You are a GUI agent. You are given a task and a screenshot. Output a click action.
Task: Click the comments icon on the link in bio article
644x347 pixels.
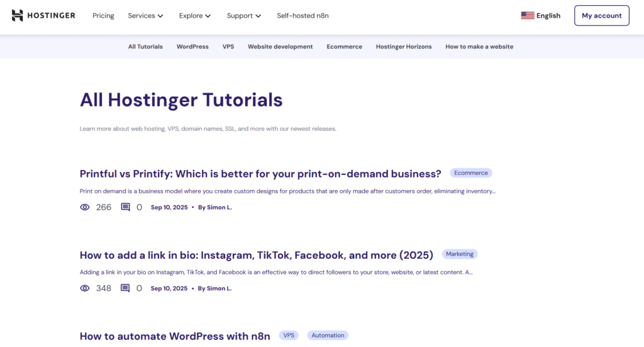[x=125, y=288]
